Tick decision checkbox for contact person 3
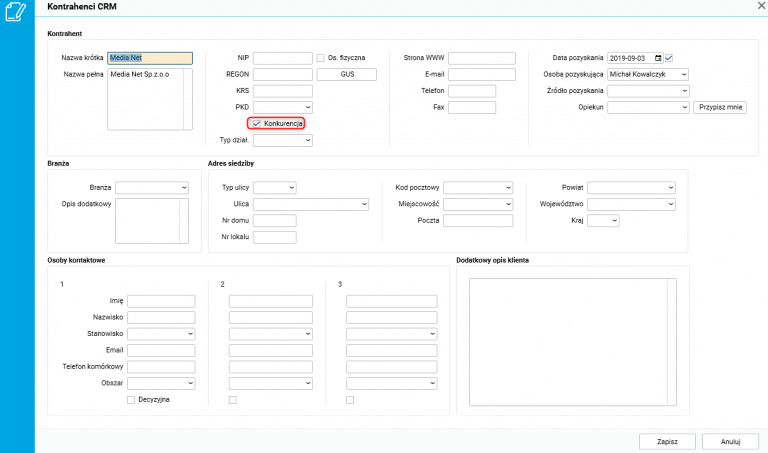This screenshot has width=768, height=453. coord(350,400)
